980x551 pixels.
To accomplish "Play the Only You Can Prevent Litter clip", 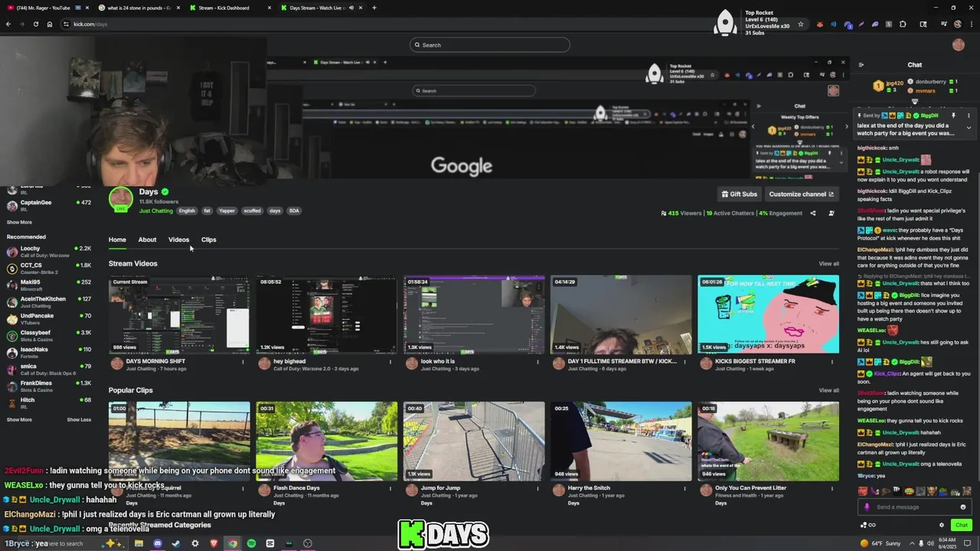I will click(x=768, y=442).
